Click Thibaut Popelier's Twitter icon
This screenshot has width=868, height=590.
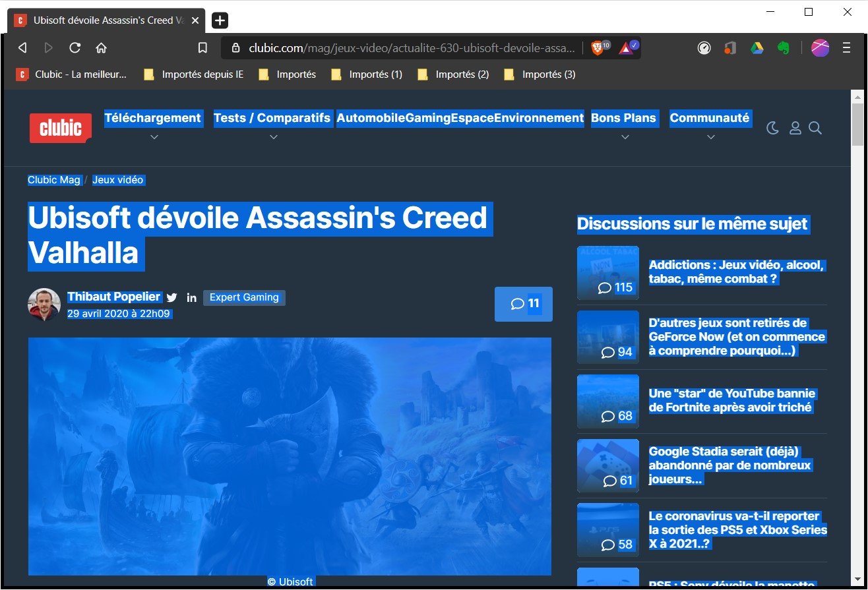(x=171, y=297)
